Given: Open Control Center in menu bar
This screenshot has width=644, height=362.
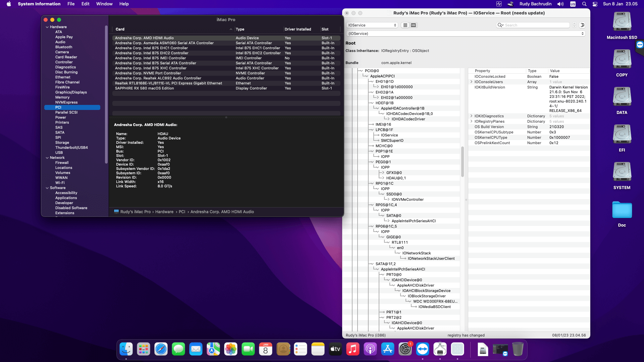Looking at the screenshot, I should (595, 4).
